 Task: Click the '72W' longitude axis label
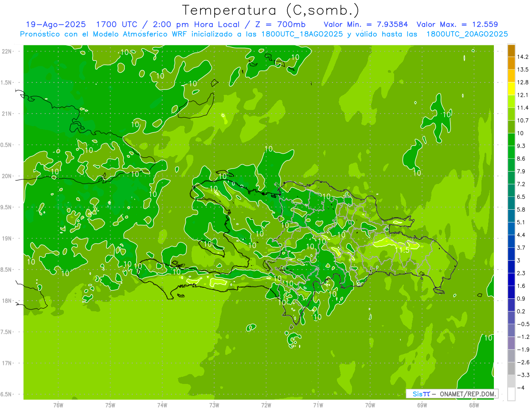click(x=266, y=405)
